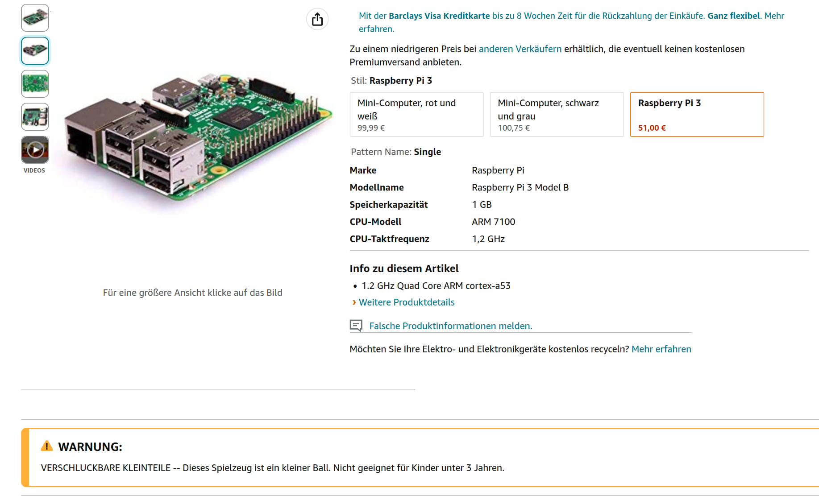The image size is (819, 504).
Task: Open the 'Barclays Visa Kreditkarte' link
Action: (x=439, y=16)
